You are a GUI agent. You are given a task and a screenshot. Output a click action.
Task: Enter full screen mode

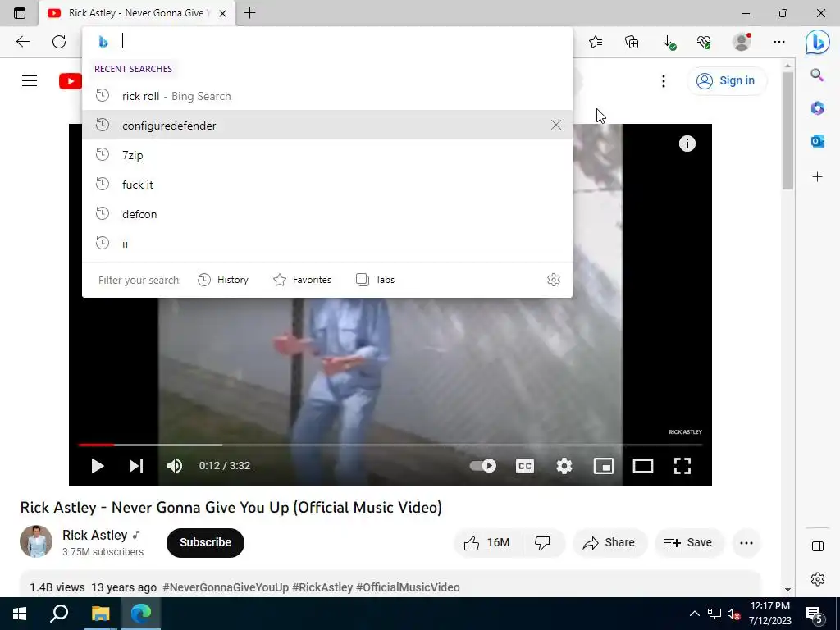pos(682,466)
